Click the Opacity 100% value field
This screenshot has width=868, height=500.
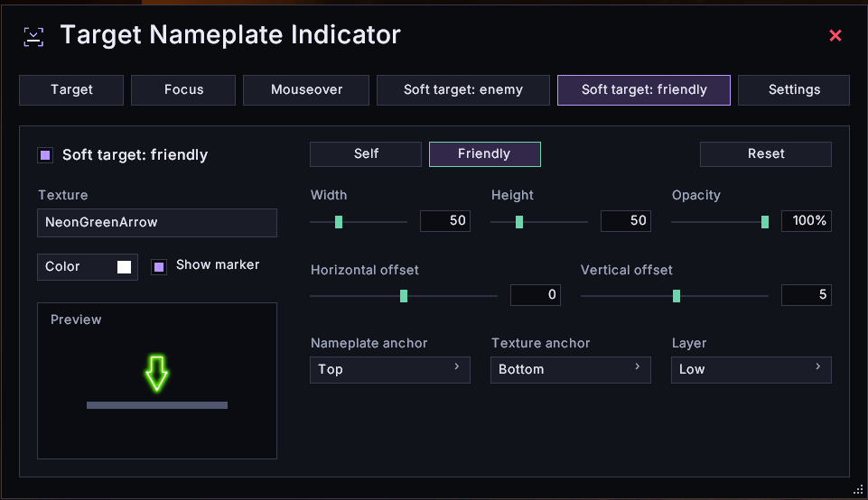[807, 221]
